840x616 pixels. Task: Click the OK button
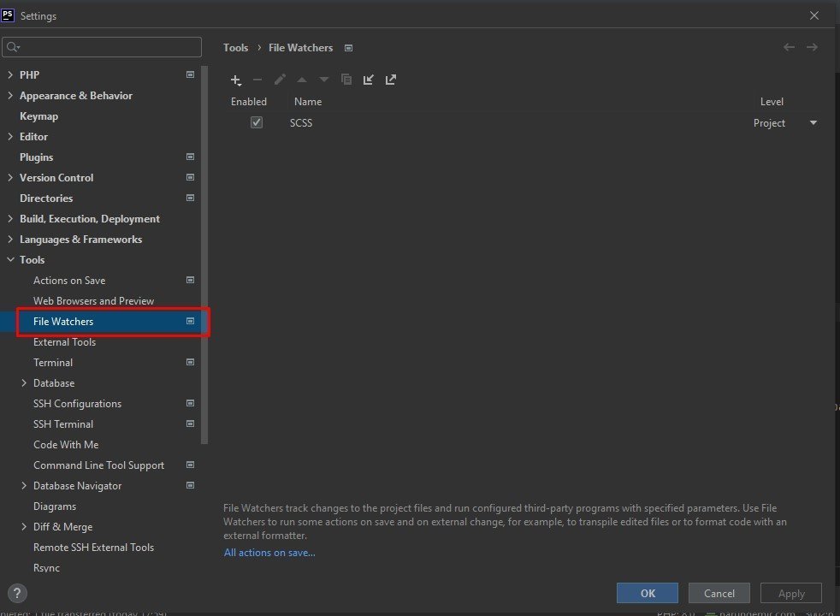(x=648, y=593)
